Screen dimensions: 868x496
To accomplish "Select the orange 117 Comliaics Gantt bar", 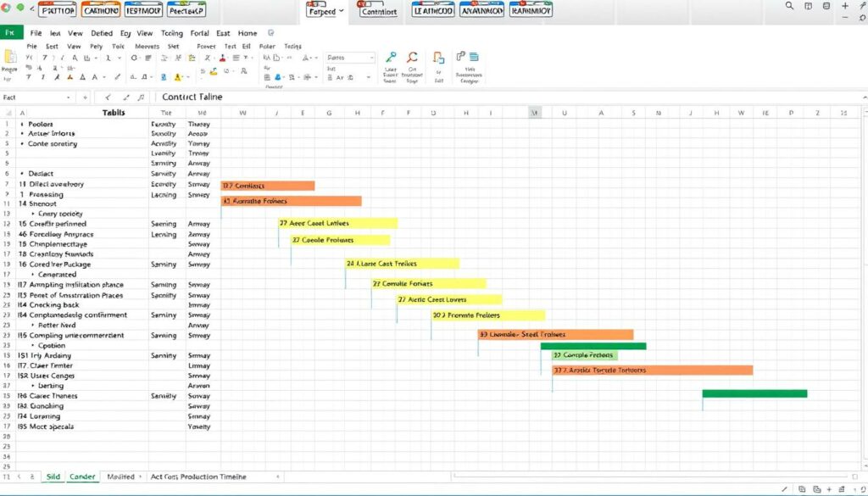I will tap(268, 186).
